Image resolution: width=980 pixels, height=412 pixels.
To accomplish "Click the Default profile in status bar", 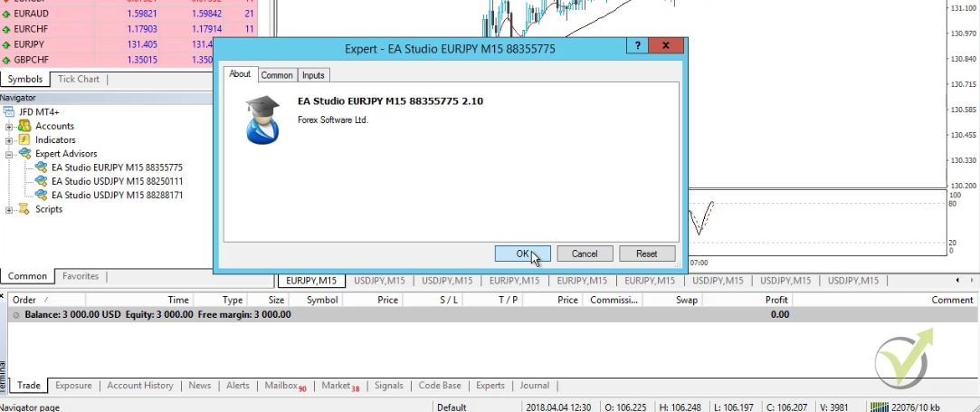I will coord(452,407).
